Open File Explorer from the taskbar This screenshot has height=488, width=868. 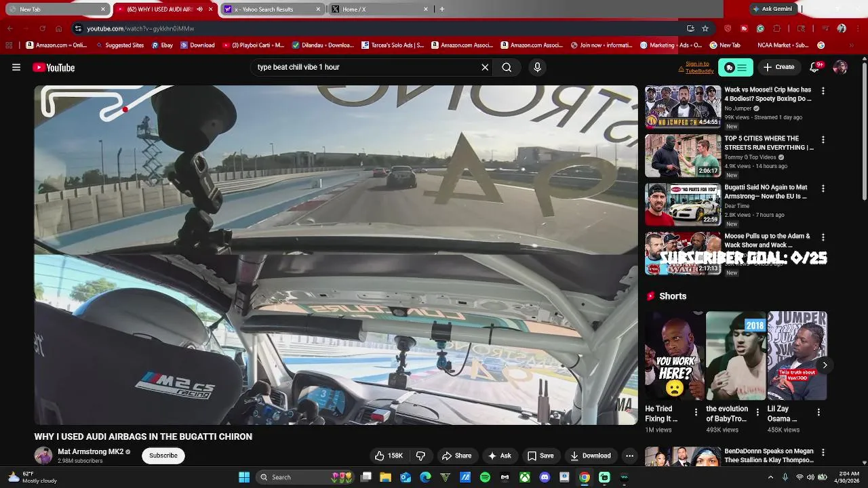(x=385, y=477)
